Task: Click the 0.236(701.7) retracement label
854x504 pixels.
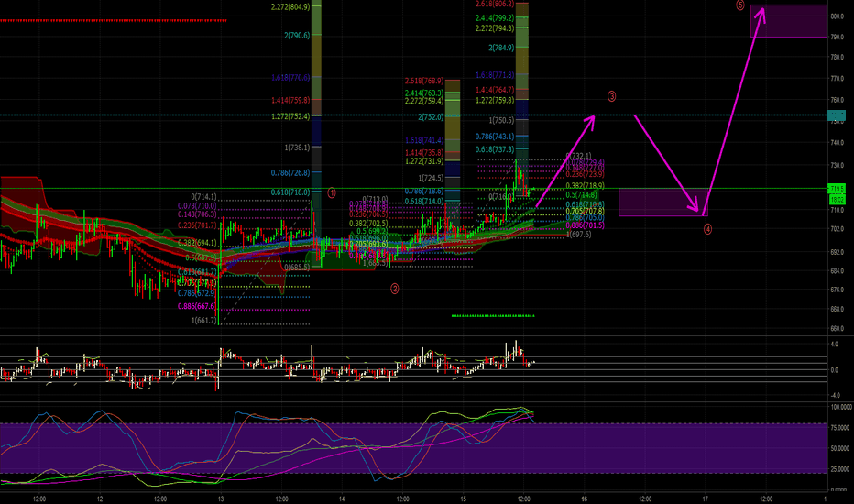Action: (197, 225)
